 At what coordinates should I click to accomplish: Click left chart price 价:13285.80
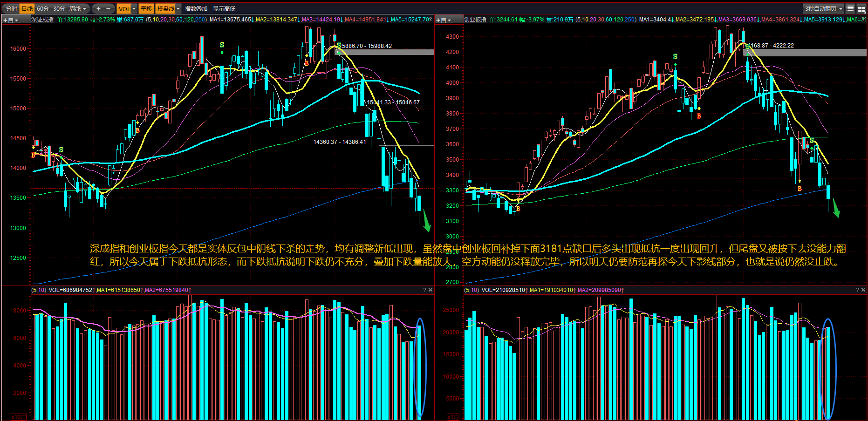(72, 20)
